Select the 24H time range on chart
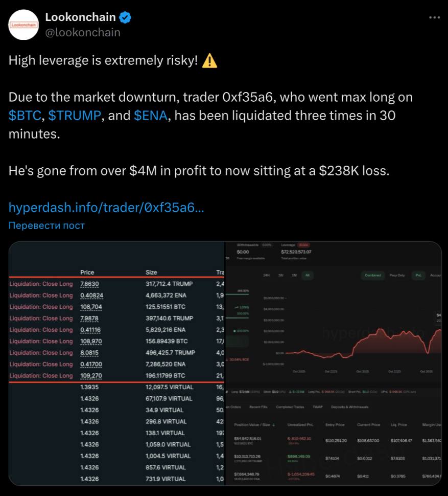448x496 pixels. click(266, 275)
